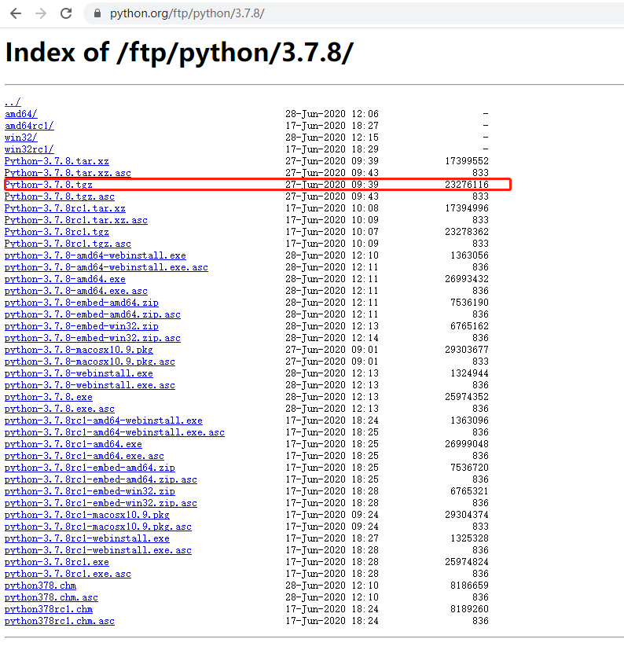
Task: Click file size 7536190 value
Action: click(x=469, y=303)
